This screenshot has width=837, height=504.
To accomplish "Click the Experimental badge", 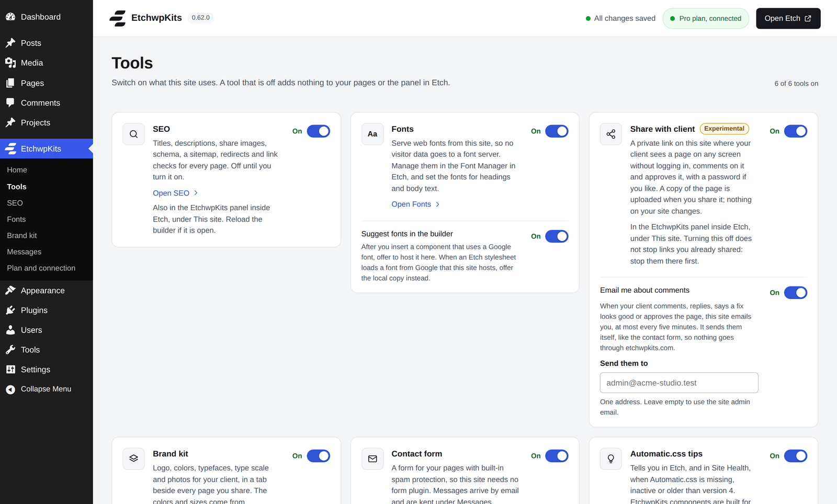I will click(x=725, y=129).
